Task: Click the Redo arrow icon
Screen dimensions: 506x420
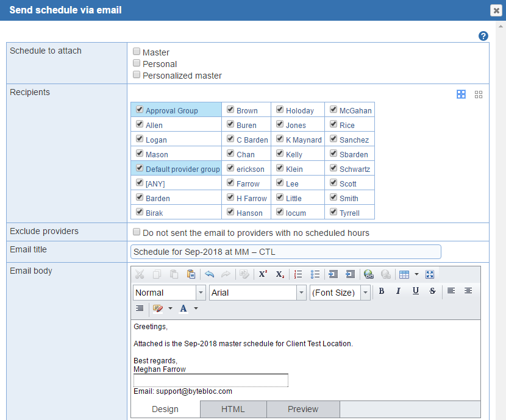Action: pos(226,274)
